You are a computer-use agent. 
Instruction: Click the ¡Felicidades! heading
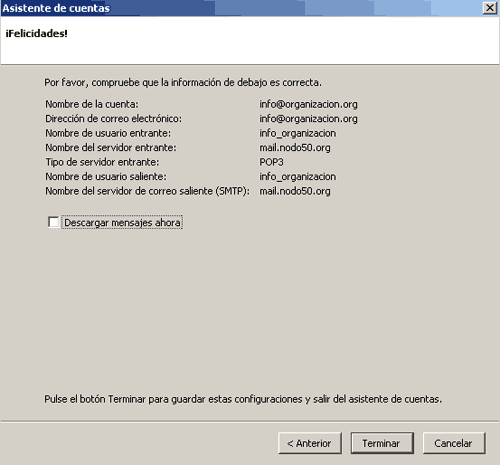click(36, 34)
